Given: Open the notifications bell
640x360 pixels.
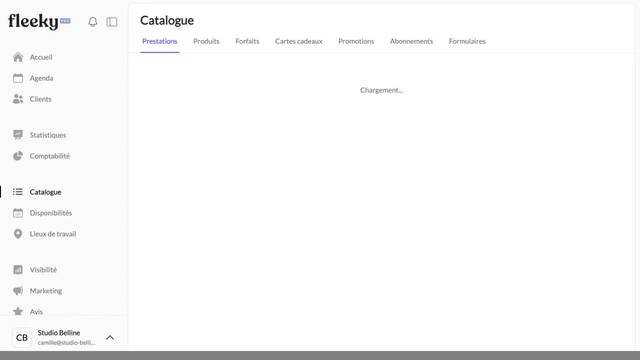Looking at the screenshot, I should coord(93,22).
